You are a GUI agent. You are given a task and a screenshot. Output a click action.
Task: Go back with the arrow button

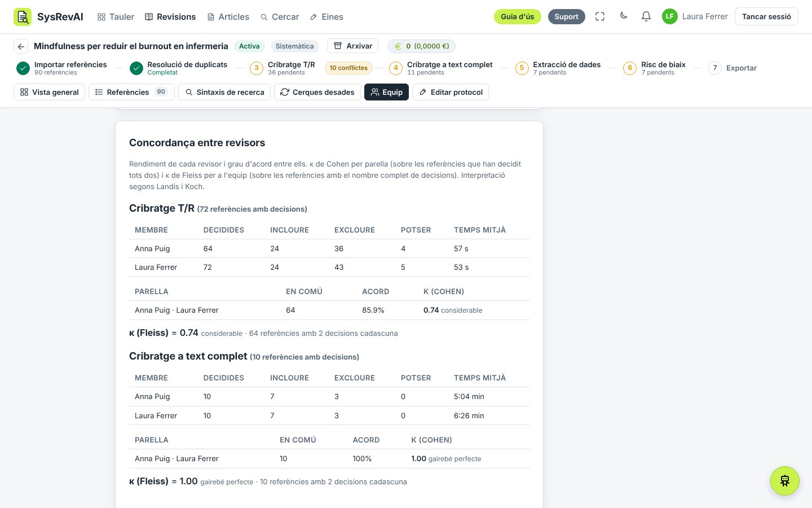pos(21,46)
